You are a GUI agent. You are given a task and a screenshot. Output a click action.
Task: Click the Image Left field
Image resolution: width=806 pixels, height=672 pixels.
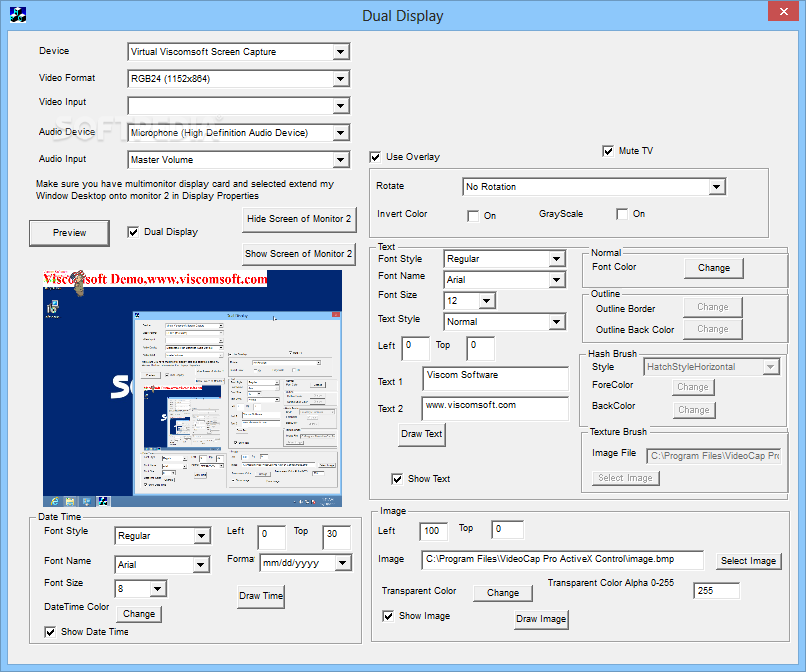pos(433,531)
